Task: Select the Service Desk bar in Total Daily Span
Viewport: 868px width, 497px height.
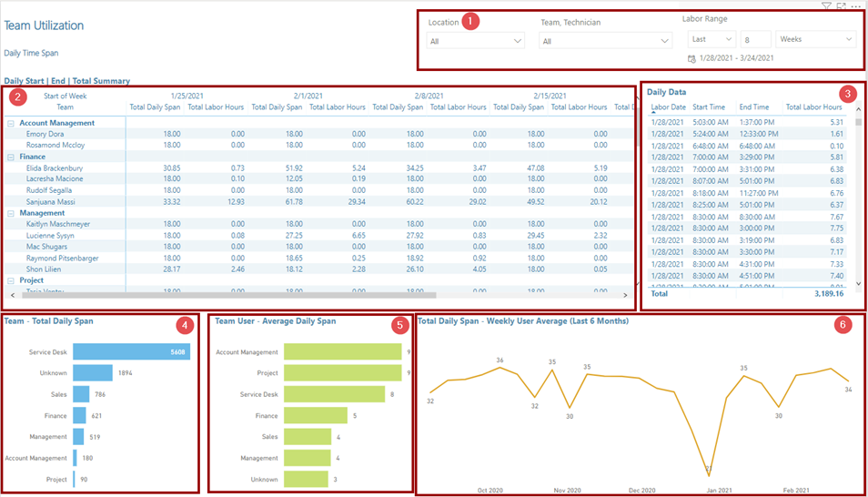Action: click(131, 351)
